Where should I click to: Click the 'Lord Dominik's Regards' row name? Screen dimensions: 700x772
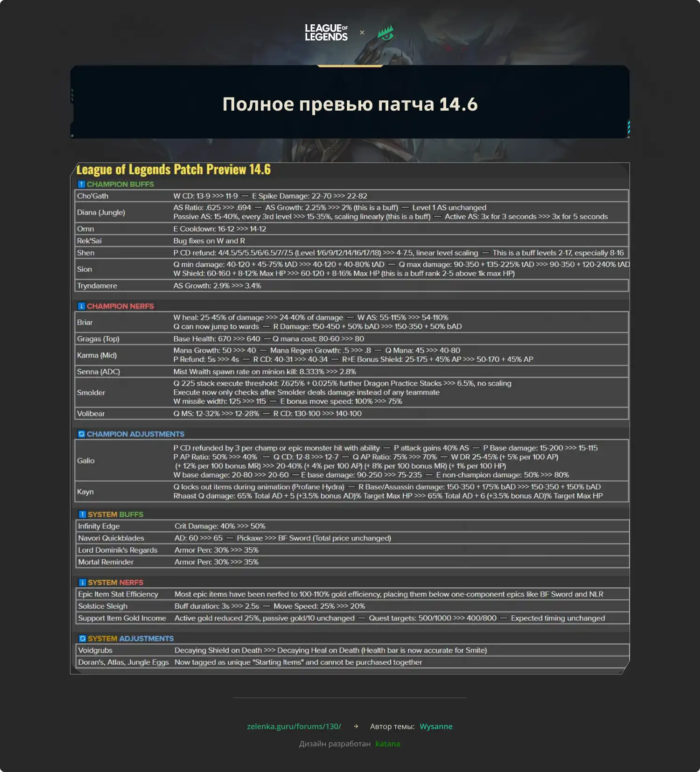pos(118,550)
